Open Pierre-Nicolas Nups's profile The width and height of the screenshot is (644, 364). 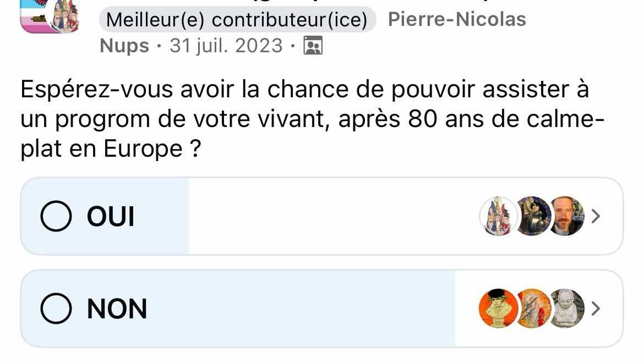[457, 19]
